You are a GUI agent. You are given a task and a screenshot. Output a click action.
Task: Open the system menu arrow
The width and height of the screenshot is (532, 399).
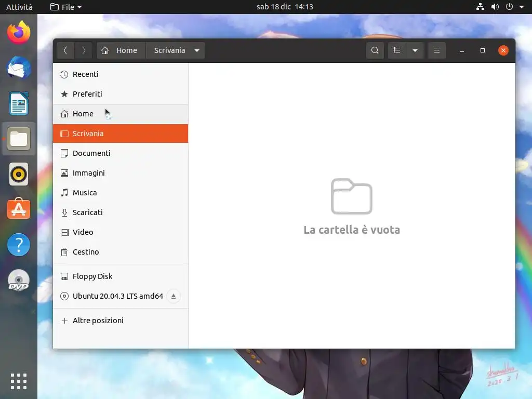pos(522,7)
